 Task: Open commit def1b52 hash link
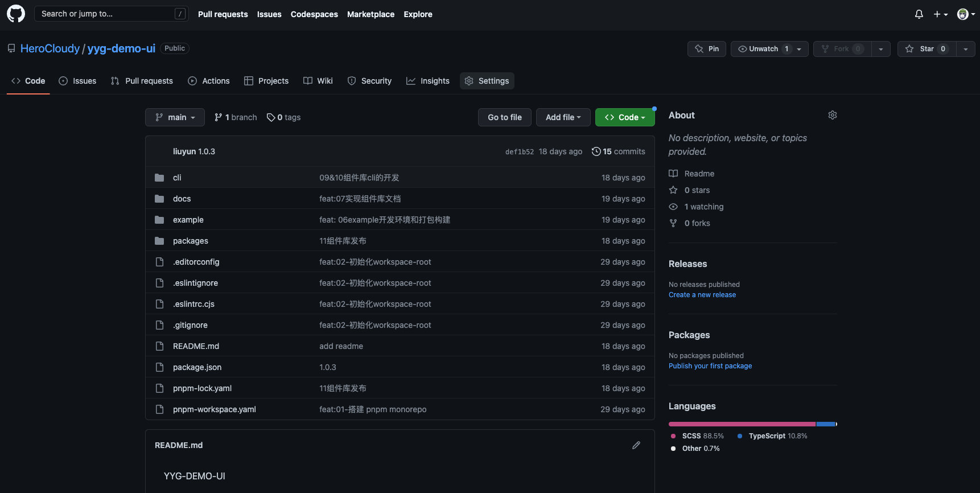tap(520, 152)
